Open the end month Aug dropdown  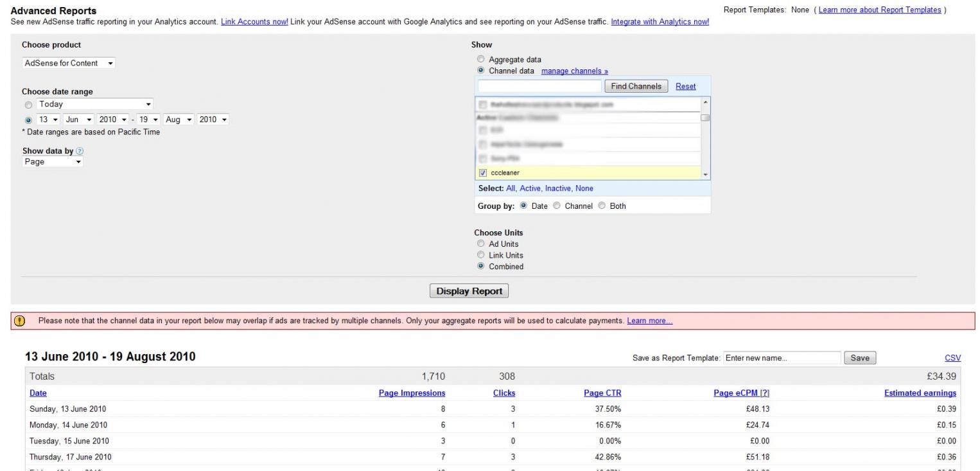coord(179,120)
